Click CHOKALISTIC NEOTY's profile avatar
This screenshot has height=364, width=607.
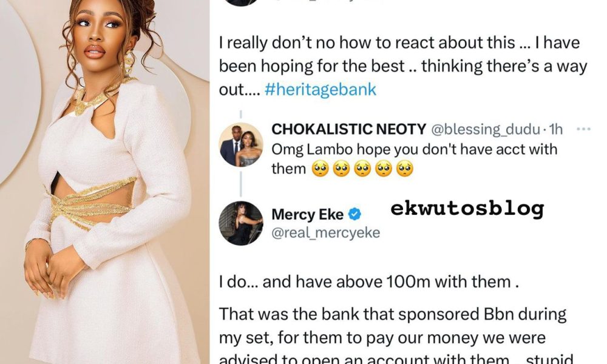pyautogui.click(x=240, y=145)
